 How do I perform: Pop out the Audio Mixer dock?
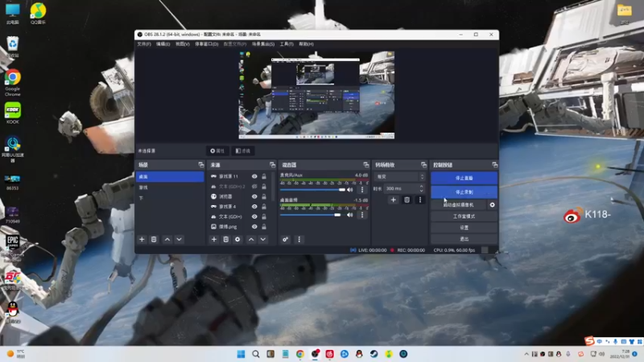(366, 165)
